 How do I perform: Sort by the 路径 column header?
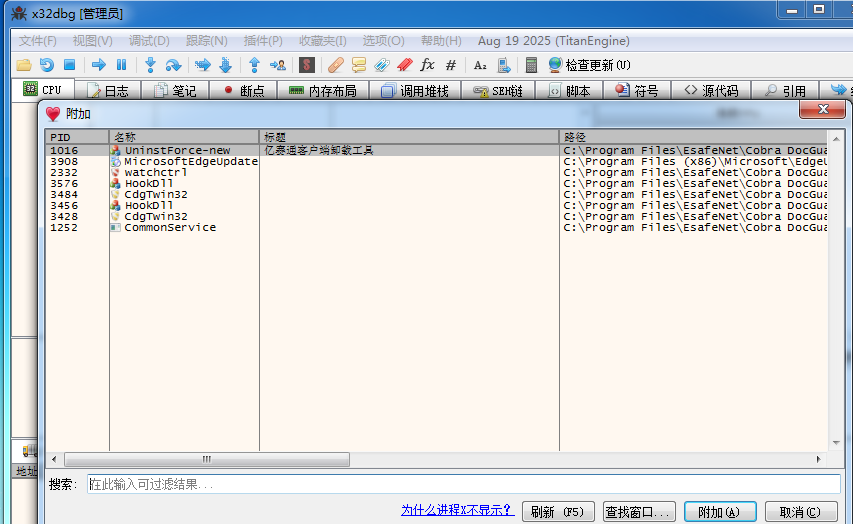[694, 137]
